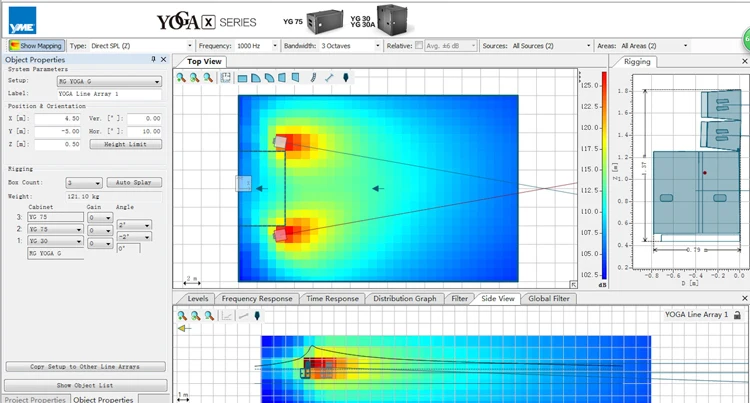Click the graph axes icon in Side View toolbar
Viewport: 750px width, 403px height.
click(x=227, y=316)
